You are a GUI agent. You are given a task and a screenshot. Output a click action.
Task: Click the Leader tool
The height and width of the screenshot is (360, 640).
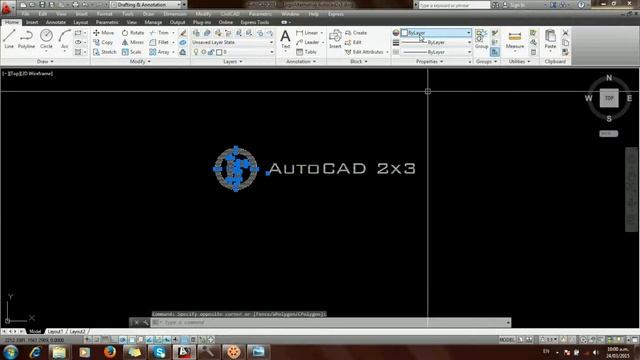307,42
